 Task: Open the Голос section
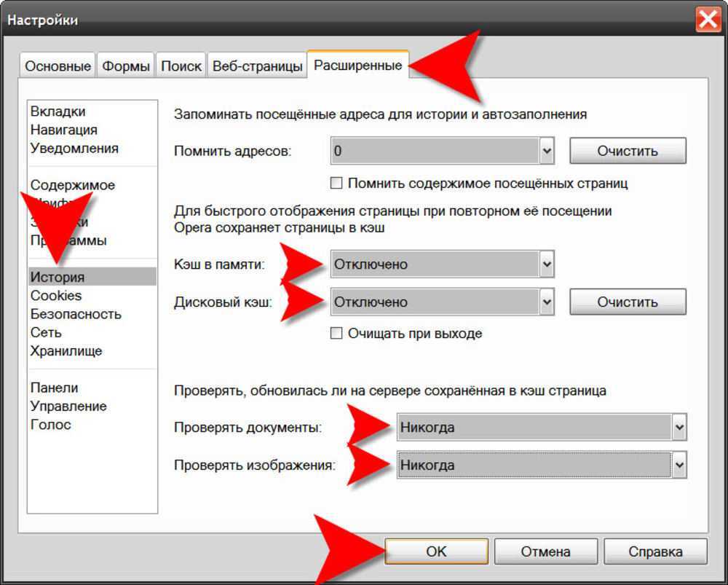click(x=51, y=425)
